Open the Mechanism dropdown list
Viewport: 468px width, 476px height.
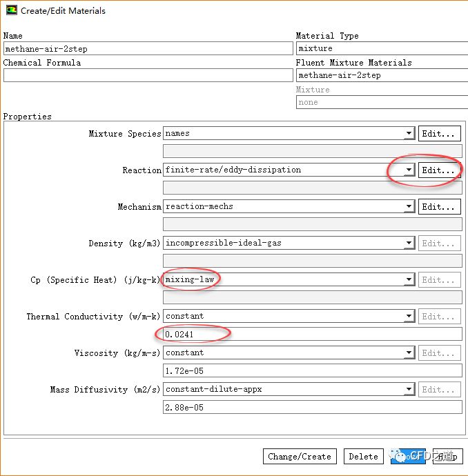(409, 207)
